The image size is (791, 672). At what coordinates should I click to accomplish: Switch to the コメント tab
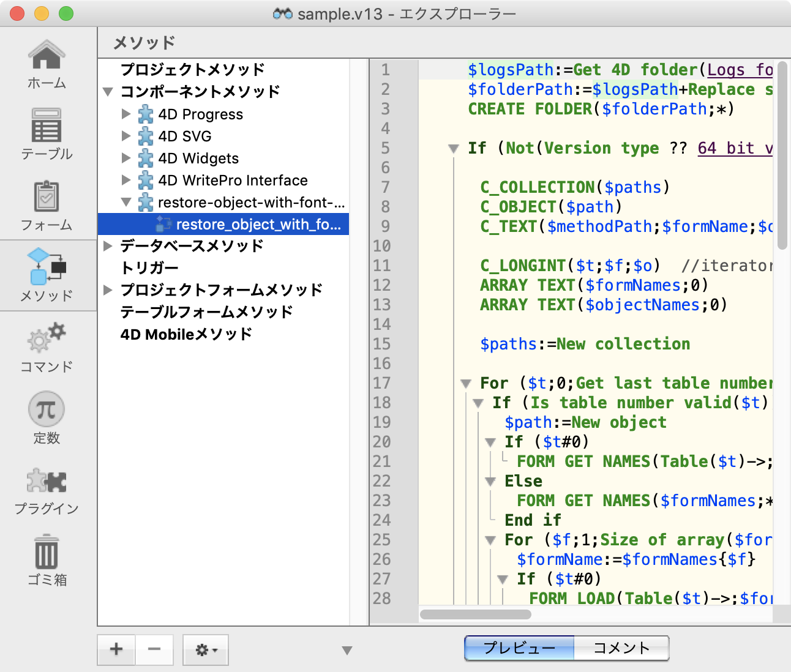(x=621, y=648)
